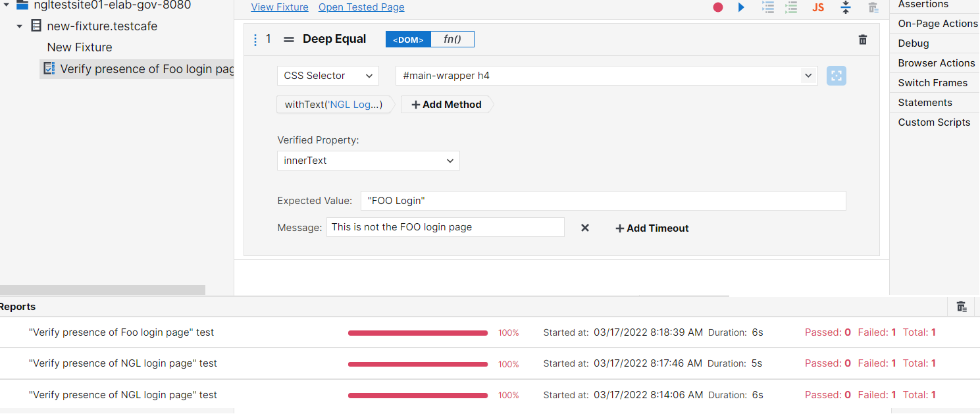
Task: Click the Reports panel header
Action: (x=18, y=307)
